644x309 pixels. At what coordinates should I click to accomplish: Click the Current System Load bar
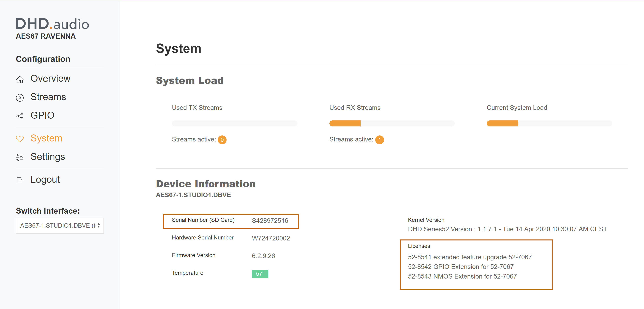[549, 123]
